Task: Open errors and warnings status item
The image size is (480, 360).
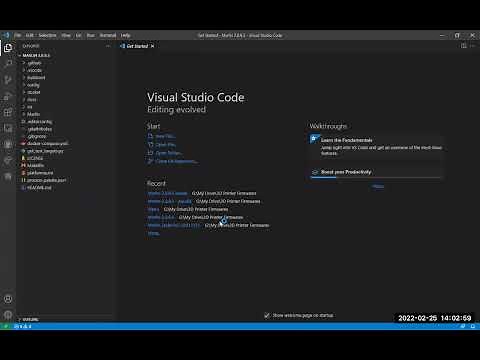Action: (x=23, y=326)
